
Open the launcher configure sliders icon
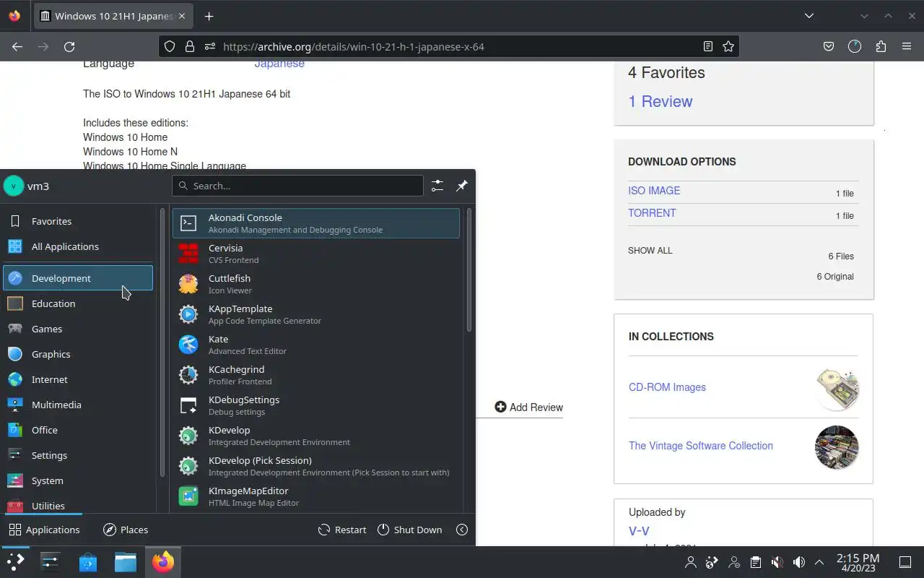point(437,186)
